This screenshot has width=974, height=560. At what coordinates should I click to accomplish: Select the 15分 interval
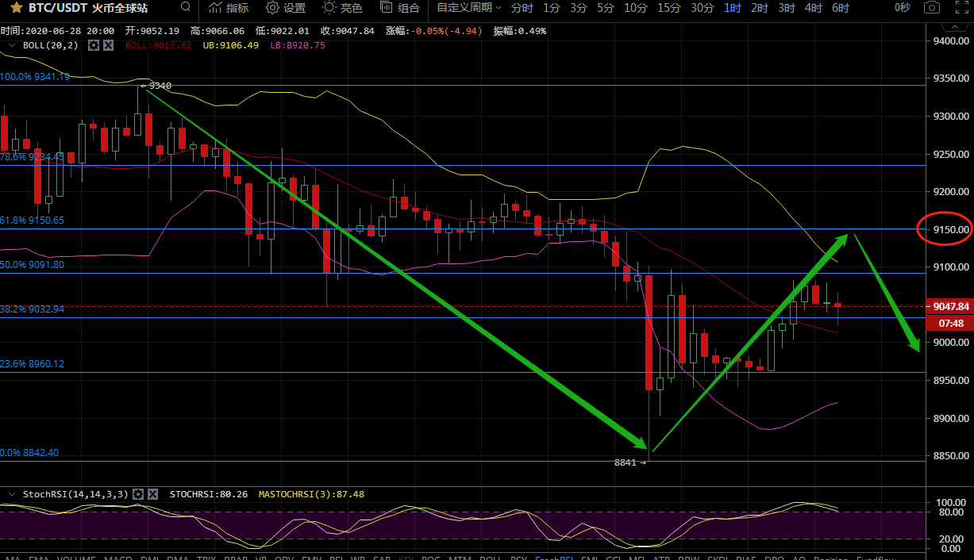click(669, 8)
